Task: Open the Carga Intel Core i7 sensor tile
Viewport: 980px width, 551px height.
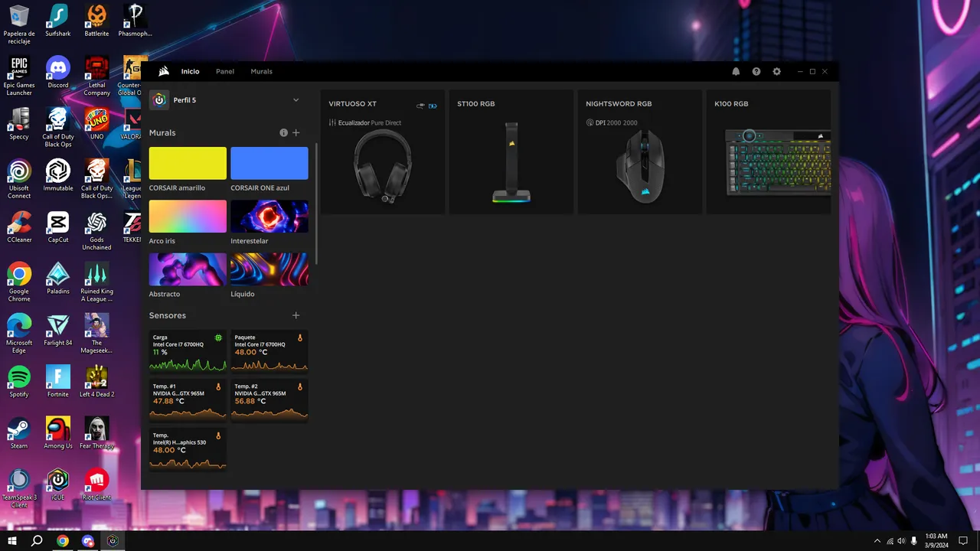Action: pyautogui.click(x=188, y=351)
